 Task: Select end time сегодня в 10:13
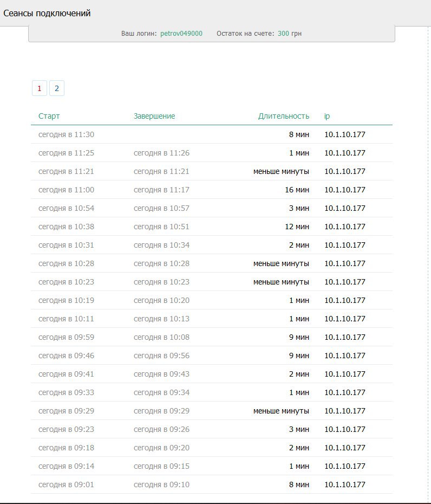(161, 319)
